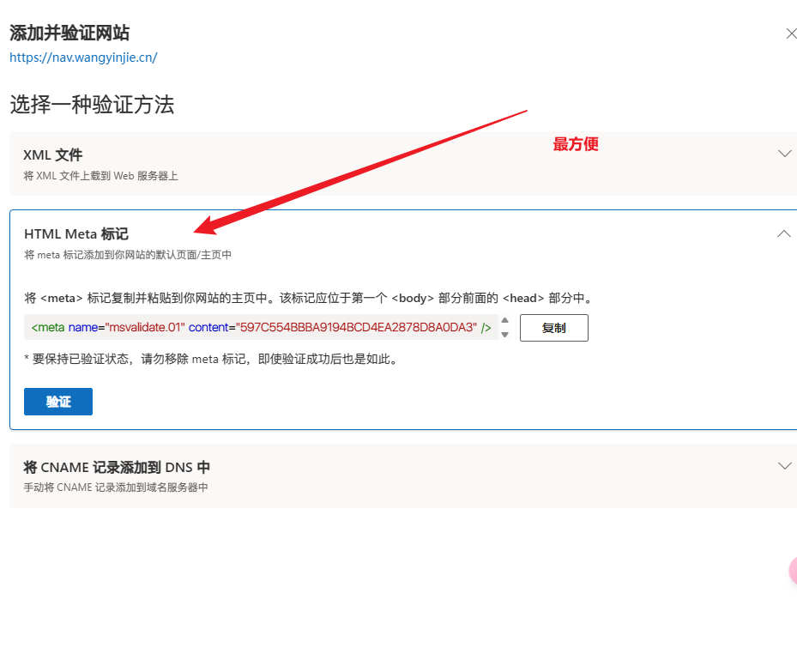This screenshot has width=797, height=672.
Task: Click the 将 meta 标记添加到你网站的默认页面 subtitle
Action: point(128,255)
